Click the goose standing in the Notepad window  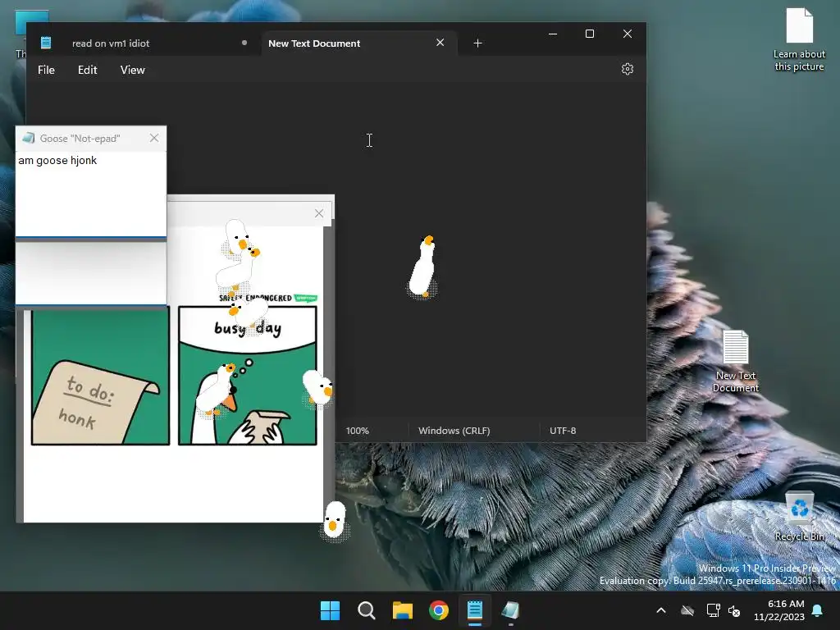tap(422, 266)
